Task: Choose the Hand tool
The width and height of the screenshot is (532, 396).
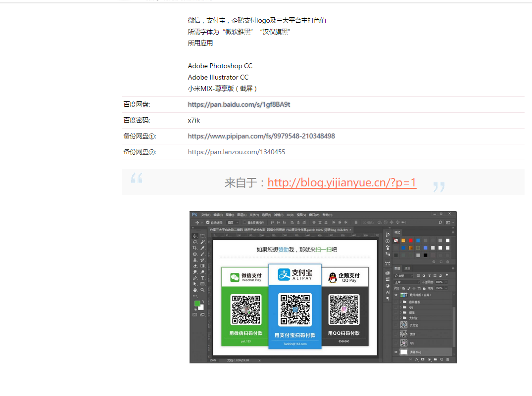Action: tap(195, 290)
